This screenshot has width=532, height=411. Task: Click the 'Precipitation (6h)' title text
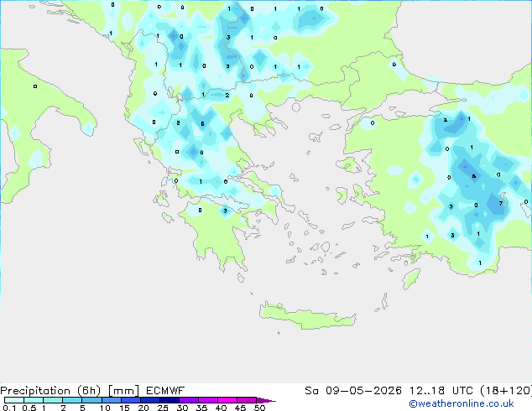(x=50, y=391)
